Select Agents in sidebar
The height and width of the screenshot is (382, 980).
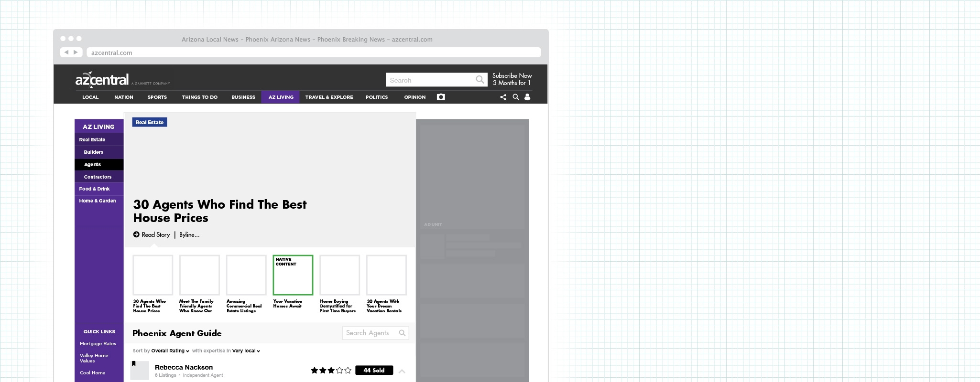99,164
